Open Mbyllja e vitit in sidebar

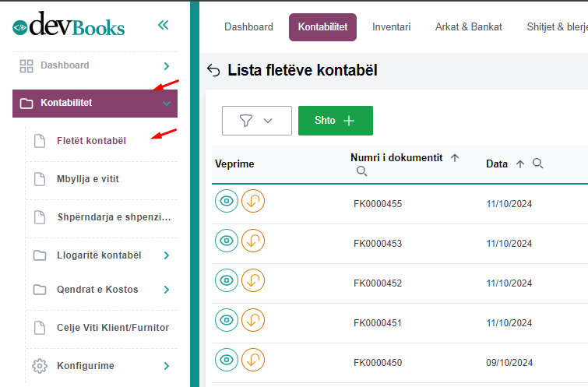(x=88, y=179)
